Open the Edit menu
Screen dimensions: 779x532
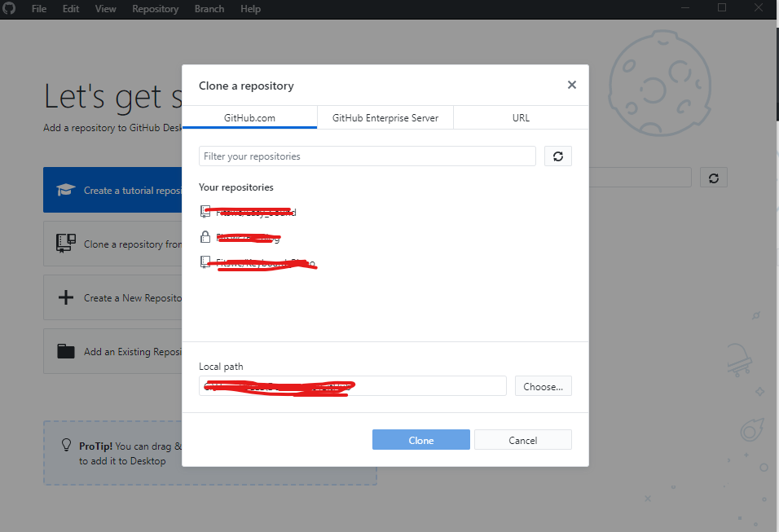tap(71, 9)
